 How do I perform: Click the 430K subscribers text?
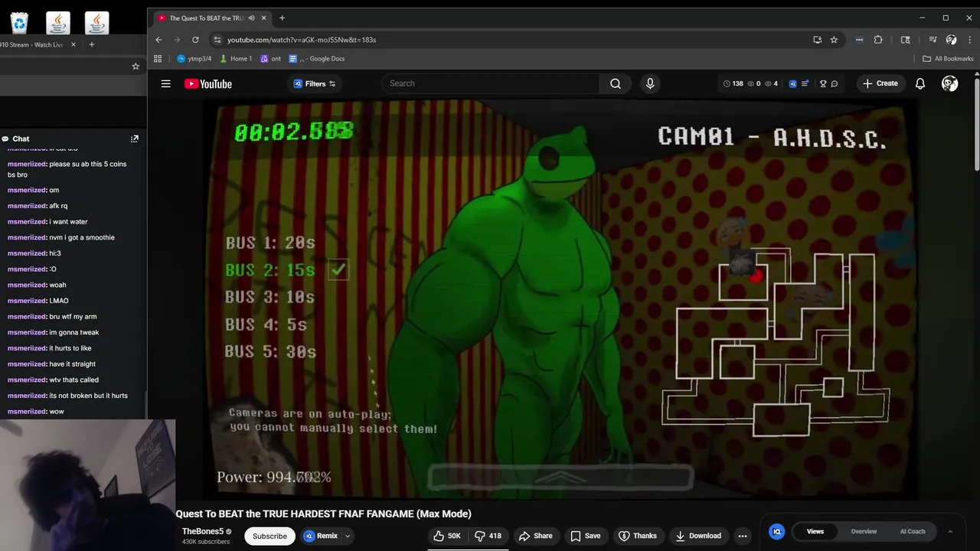coord(205,542)
